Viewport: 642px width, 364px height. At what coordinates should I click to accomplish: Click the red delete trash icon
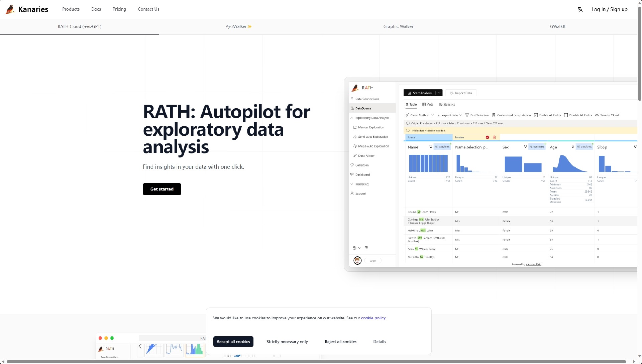[x=495, y=137]
